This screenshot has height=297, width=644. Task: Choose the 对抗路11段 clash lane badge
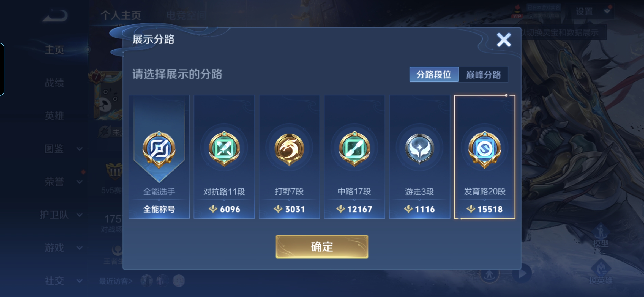point(224,149)
